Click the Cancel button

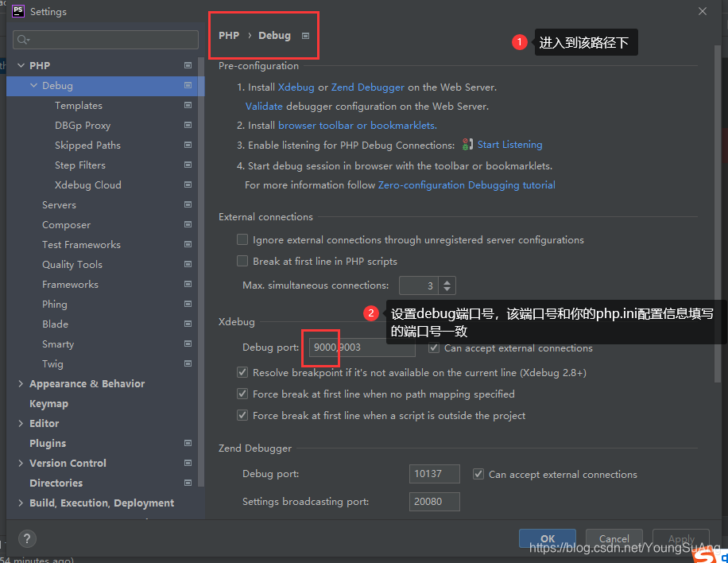click(614, 538)
